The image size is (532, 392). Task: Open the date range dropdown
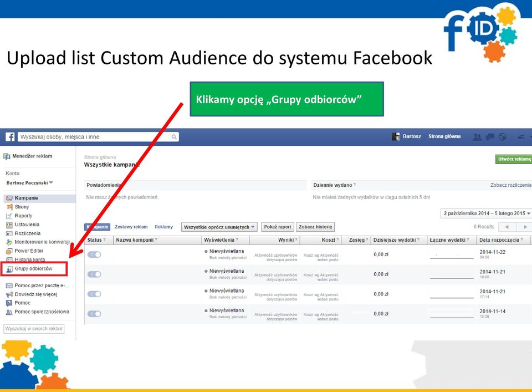pyautogui.click(x=486, y=213)
